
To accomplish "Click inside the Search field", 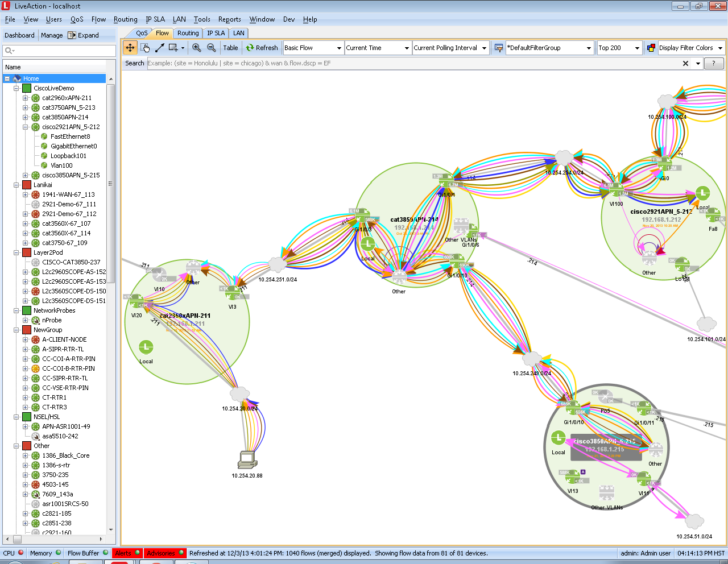I will click(341, 63).
